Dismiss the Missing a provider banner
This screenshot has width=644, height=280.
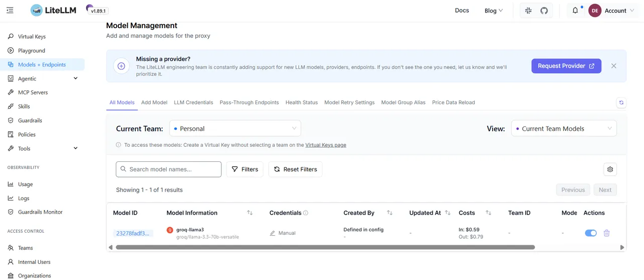[x=614, y=66]
